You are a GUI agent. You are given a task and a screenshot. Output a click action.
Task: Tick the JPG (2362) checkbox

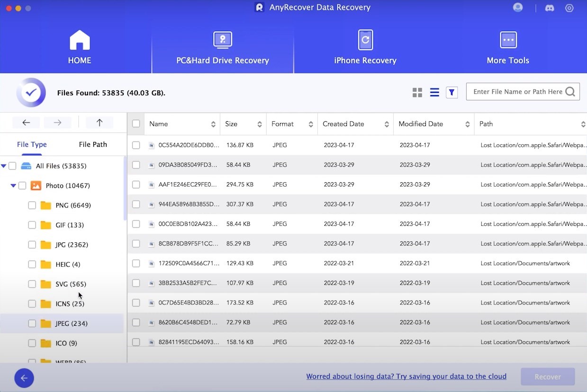pyautogui.click(x=32, y=245)
